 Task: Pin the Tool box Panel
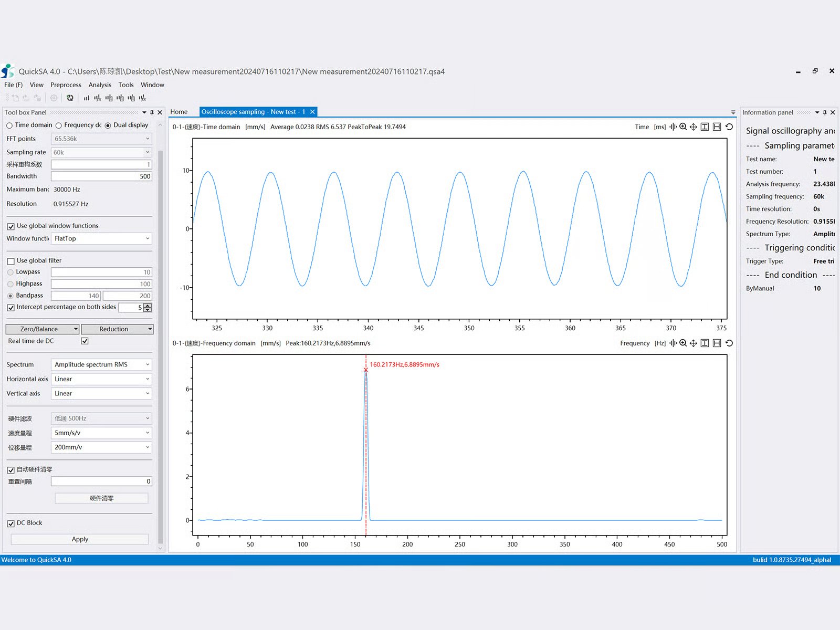pyautogui.click(x=152, y=112)
